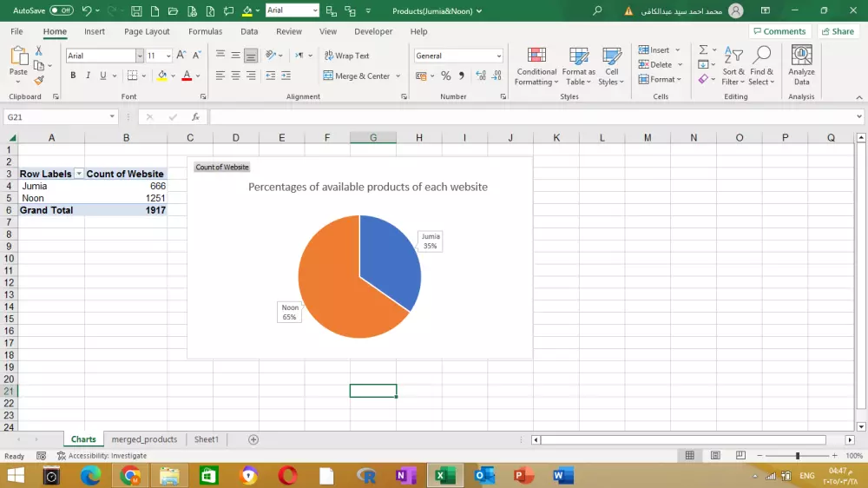868x488 pixels.
Task: Switch to Page Layout view in the status bar
Action: click(x=715, y=455)
